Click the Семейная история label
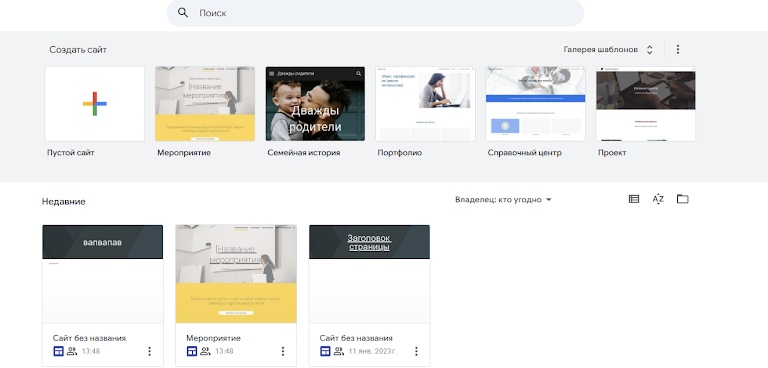The width and height of the screenshot is (768, 368). pyautogui.click(x=304, y=153)
